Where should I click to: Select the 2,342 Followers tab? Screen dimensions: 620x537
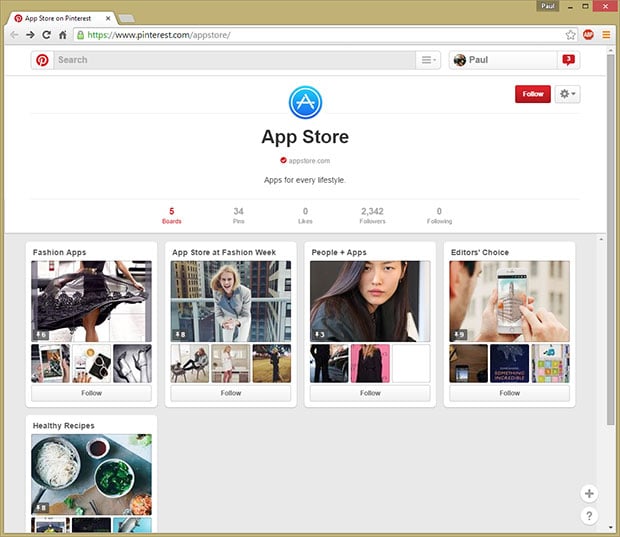pyautogui.click(x=372, y=216)
